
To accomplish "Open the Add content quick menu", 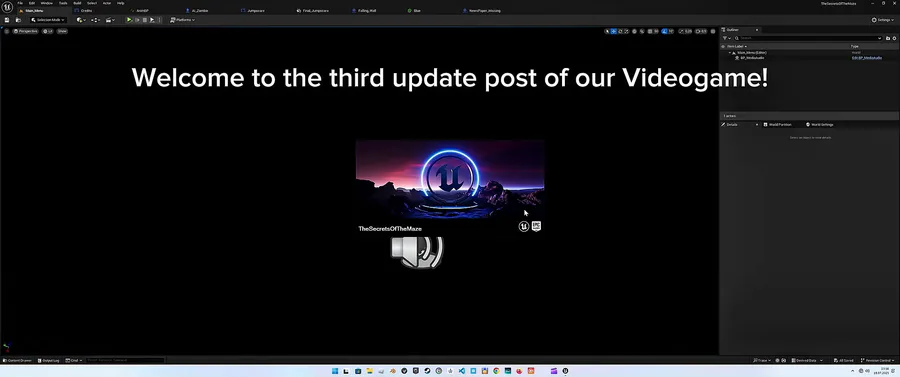I will [81, 20].
